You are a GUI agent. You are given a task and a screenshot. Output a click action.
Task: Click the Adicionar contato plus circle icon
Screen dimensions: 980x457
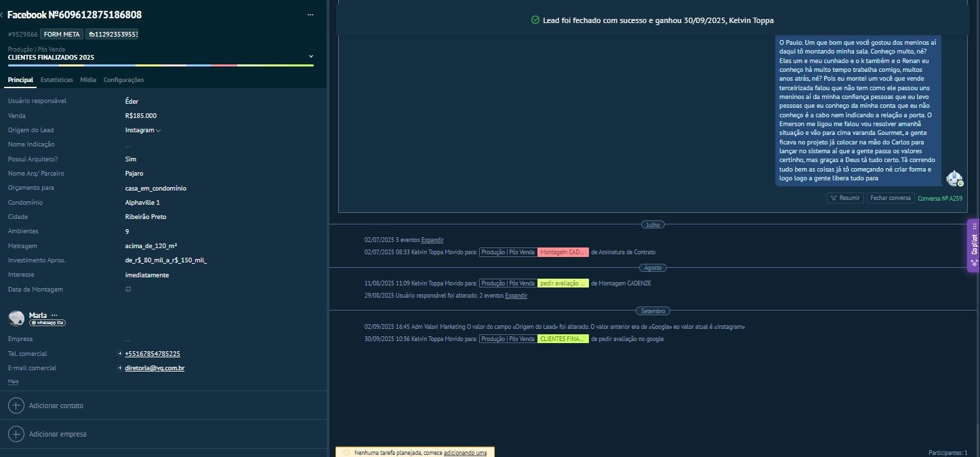tap(17, 405)
